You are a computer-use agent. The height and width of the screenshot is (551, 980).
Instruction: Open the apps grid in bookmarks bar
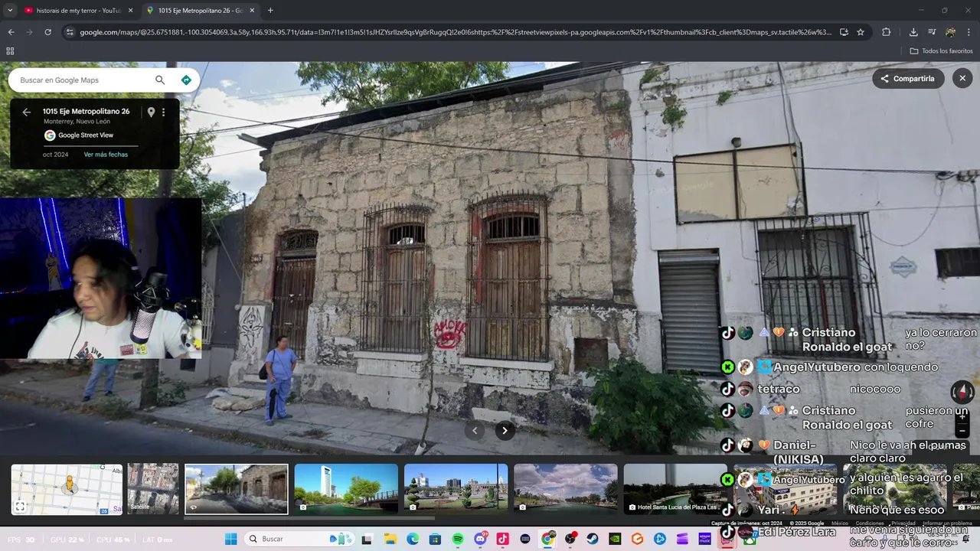pos(10,51)
